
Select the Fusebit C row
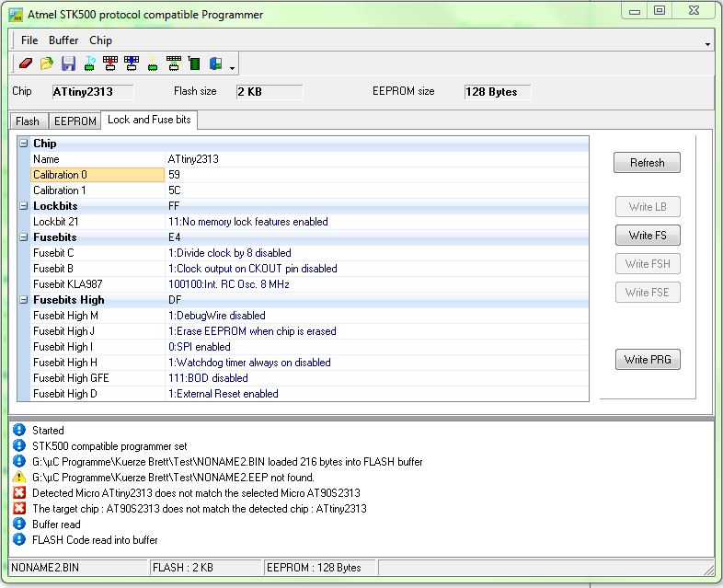click(309, 253)
